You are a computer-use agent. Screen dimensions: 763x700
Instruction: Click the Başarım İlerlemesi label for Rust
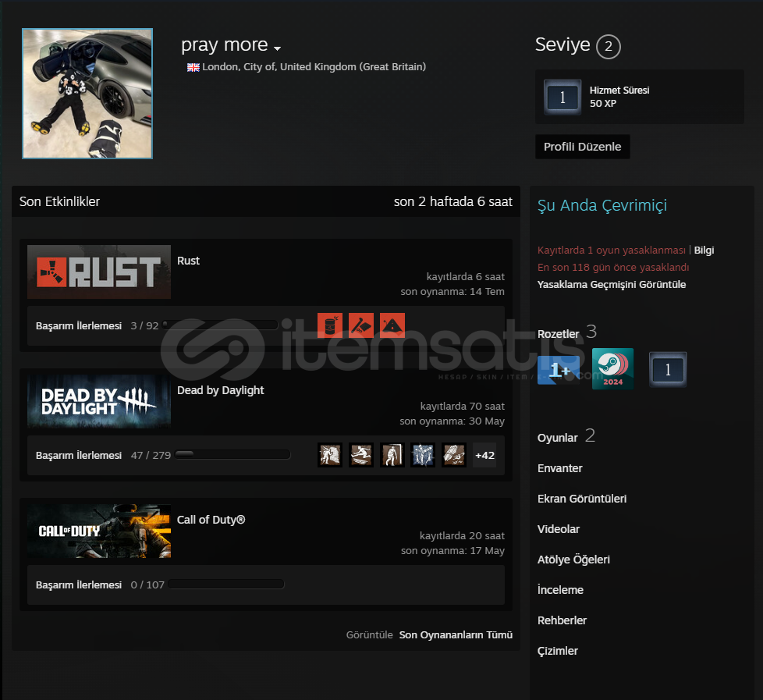click(x=79, y=325)
